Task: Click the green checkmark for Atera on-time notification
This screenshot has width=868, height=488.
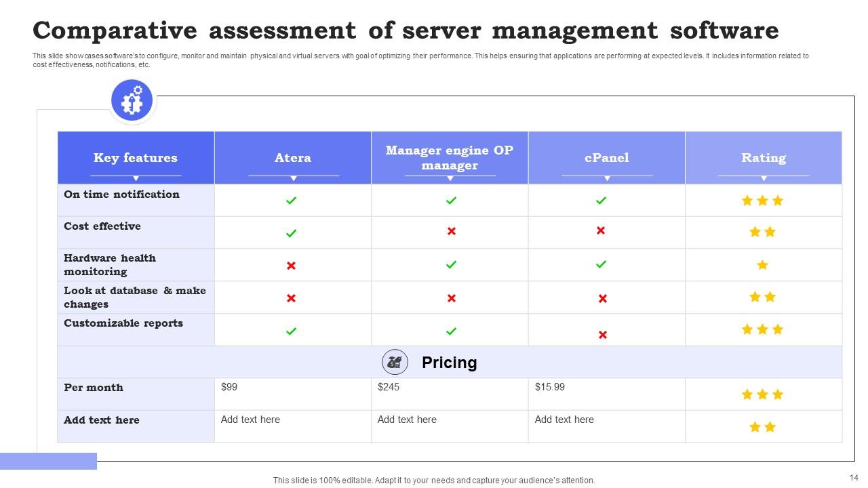Action: click(292, 200)
